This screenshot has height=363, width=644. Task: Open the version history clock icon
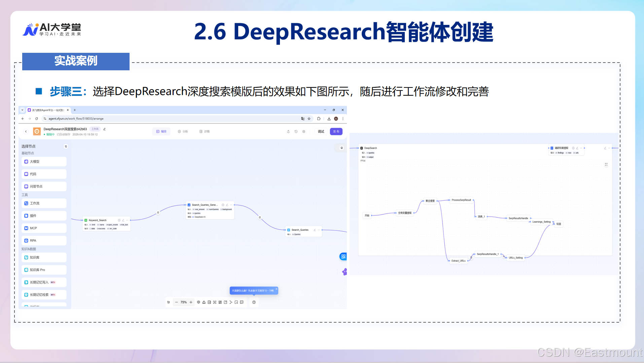click(296, 132)
